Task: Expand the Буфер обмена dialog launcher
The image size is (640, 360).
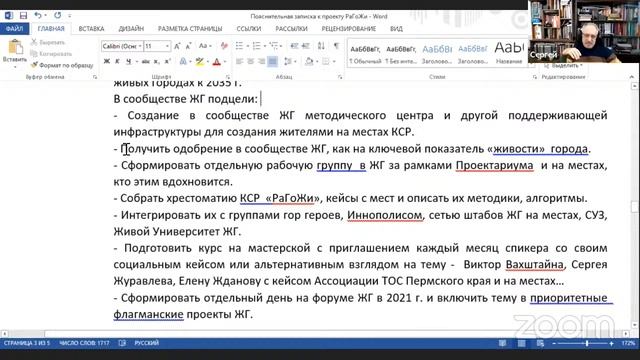Action: (95, 77)
